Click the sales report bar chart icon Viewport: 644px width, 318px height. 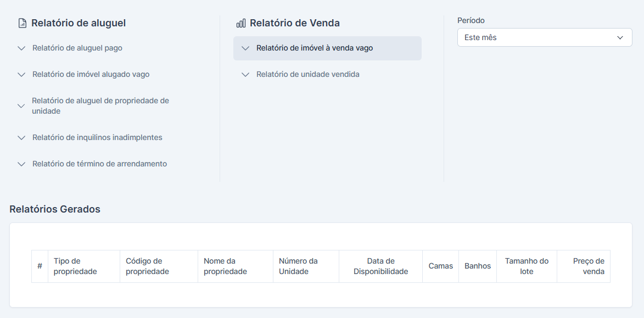tap(240, 23)
